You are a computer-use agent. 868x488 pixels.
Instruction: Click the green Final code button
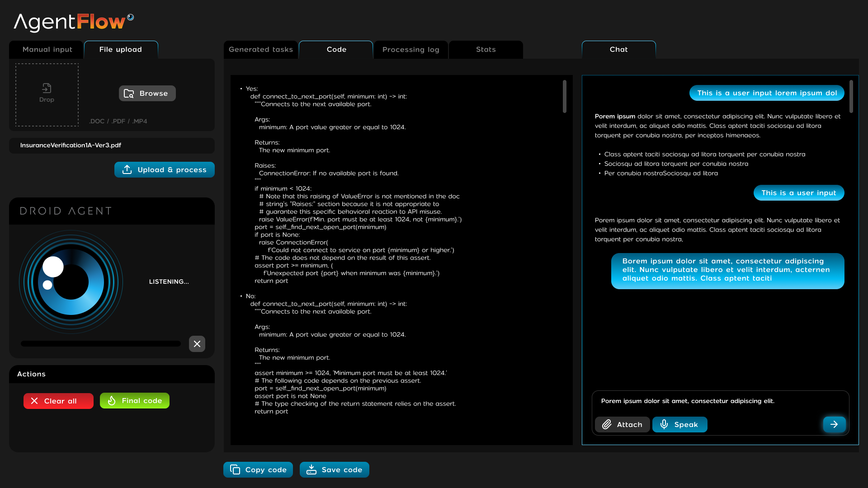point(135,401)
